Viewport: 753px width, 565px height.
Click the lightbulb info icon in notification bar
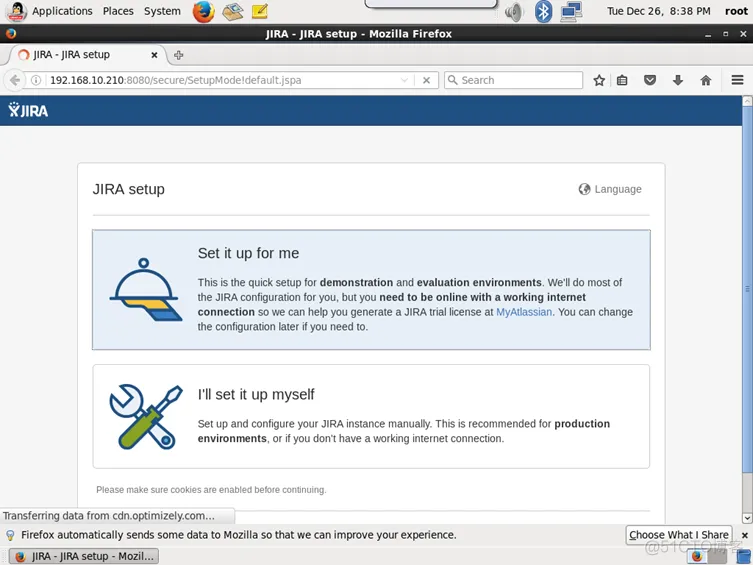tap(10, 535)
